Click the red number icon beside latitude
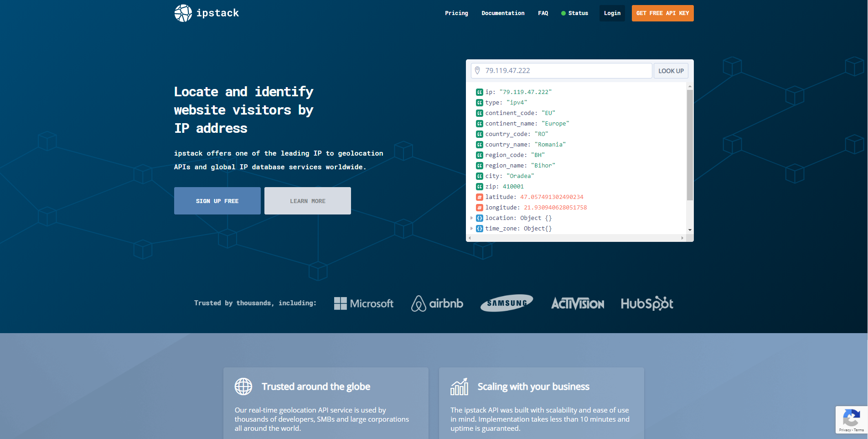The height and width of the screenshot is (439, 868). [479, 197]
